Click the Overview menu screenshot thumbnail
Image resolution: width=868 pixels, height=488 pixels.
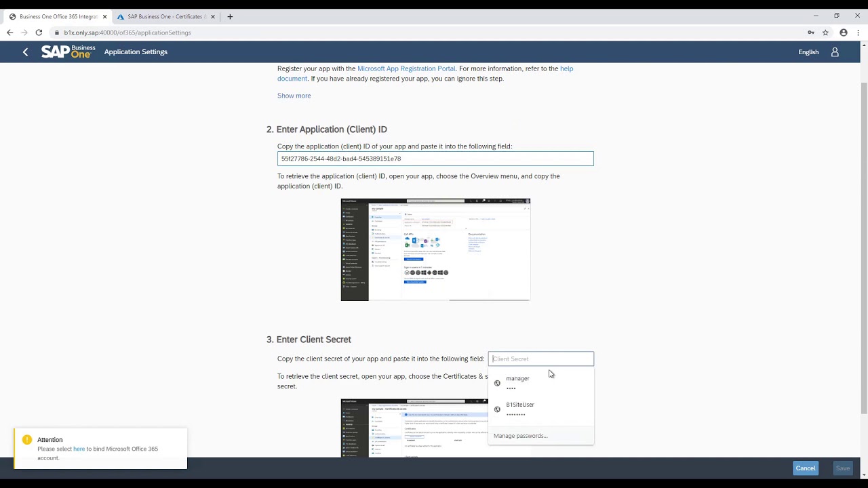435,249
